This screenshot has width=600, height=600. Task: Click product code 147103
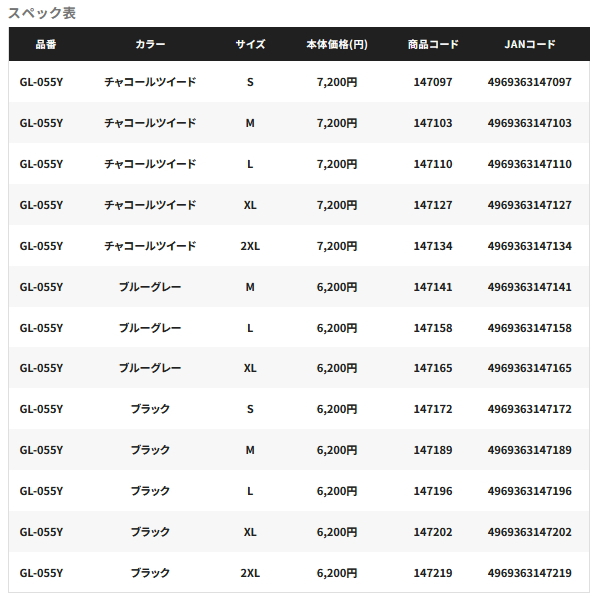tap(433, 123)
